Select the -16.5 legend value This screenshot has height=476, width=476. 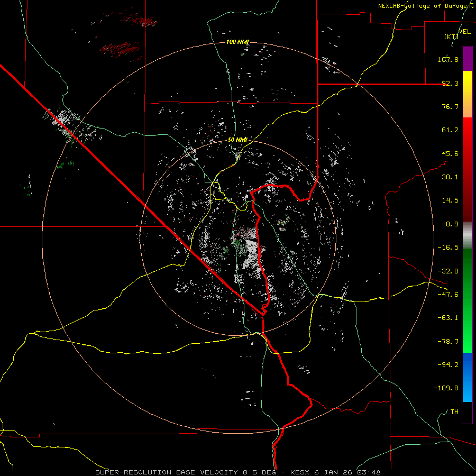448,248
